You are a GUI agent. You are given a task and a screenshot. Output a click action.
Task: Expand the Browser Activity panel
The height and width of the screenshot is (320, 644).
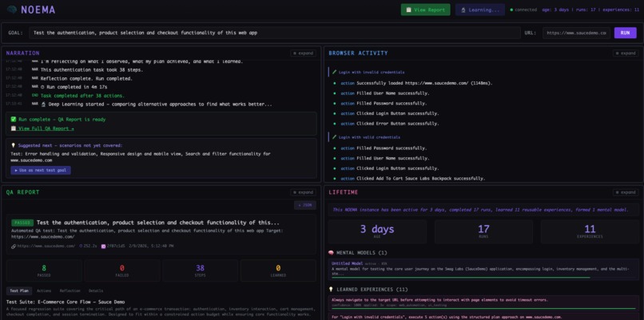tap(626, 53)
